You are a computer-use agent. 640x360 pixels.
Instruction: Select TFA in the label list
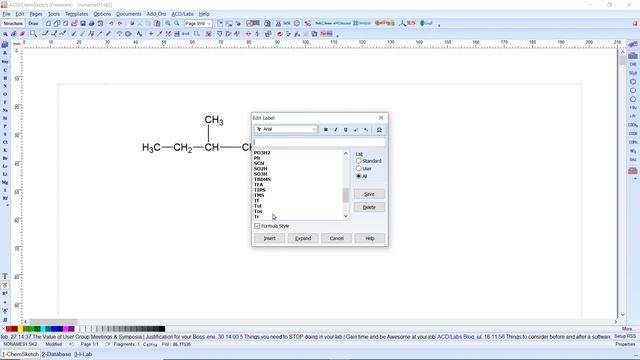(258, 184)
